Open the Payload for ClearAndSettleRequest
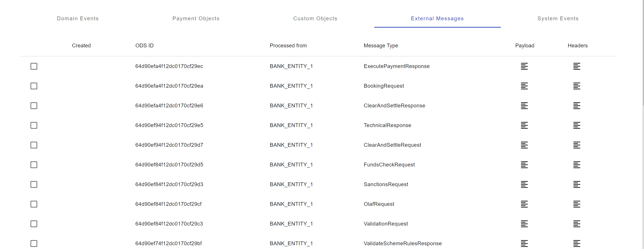The height and width of the screenshot is (249, 644). [524, 145]
